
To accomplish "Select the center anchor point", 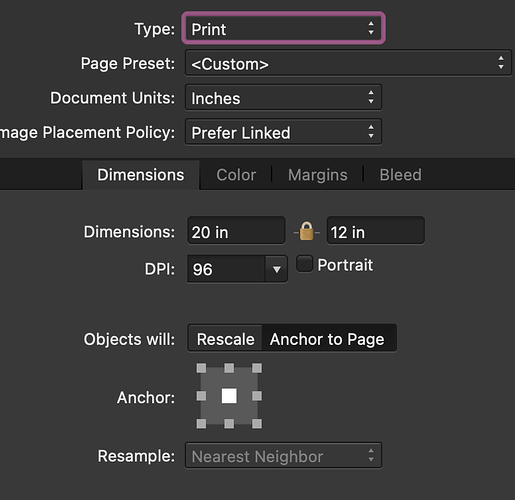I will pyautogui.click(x=229, y=396).
